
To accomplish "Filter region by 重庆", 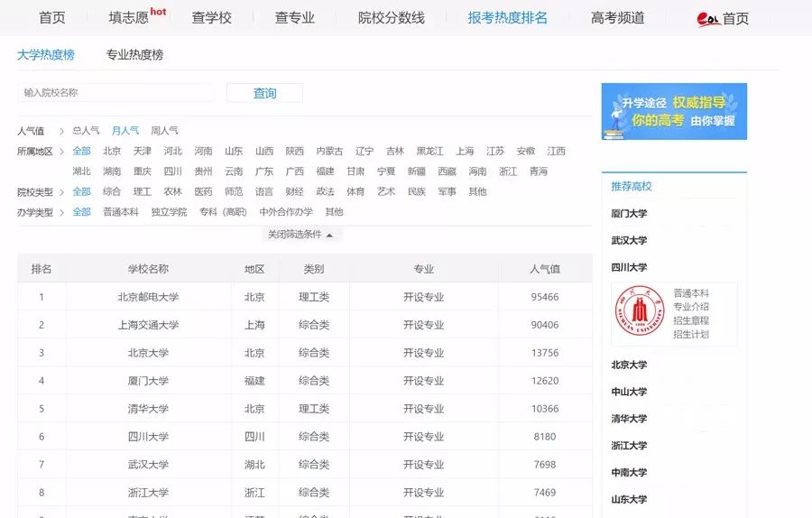I will coord(143,171).
